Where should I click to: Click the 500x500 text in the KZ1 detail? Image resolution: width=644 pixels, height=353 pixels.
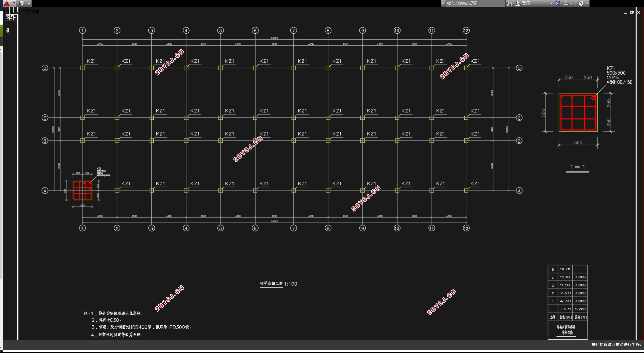(616, 73)
